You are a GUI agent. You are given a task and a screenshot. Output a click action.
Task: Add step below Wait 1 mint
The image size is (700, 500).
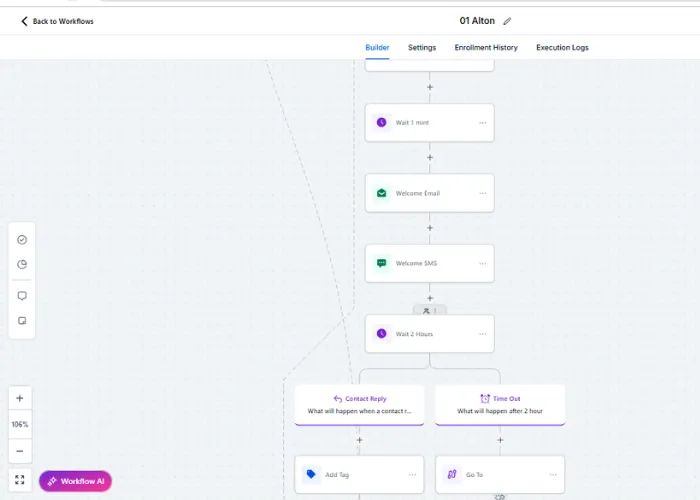click(429, 158)
